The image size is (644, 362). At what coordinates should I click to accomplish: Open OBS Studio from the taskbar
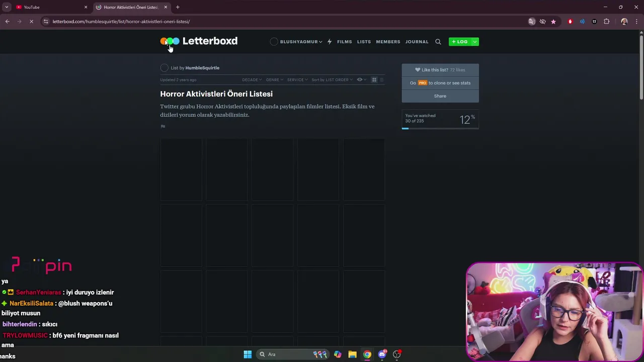397,354
